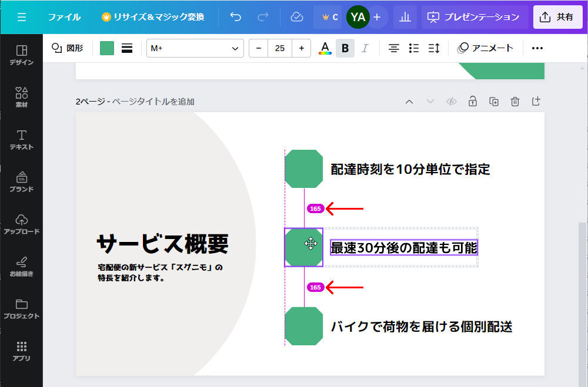
Task: Click the 図形 shape button
Action: pyautogui.click(x=67, y=48)
